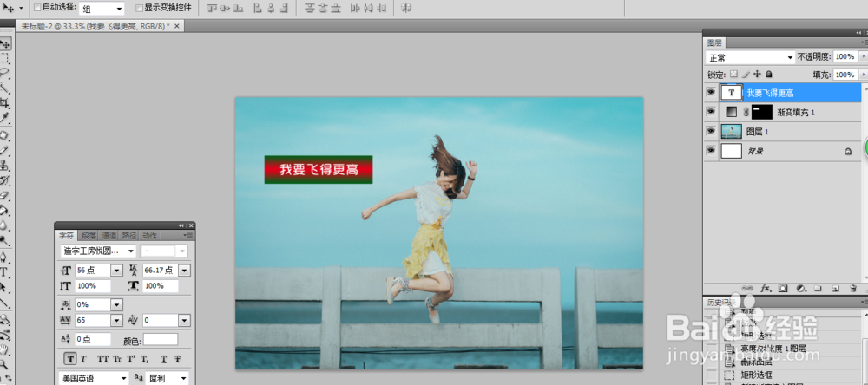Toggle lock transparent pixels
The width and height of the screenshot is (868, 385).
click(x=733, y=74)
